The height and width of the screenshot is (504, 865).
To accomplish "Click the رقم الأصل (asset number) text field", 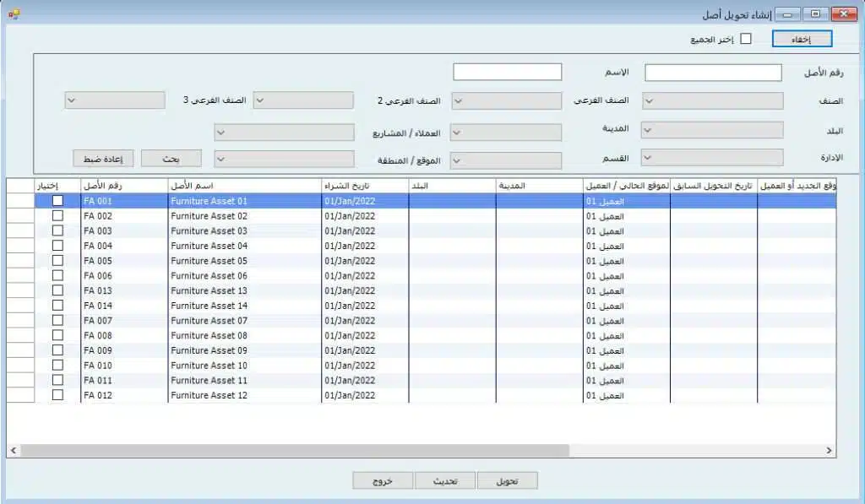I will coord(713,73).
